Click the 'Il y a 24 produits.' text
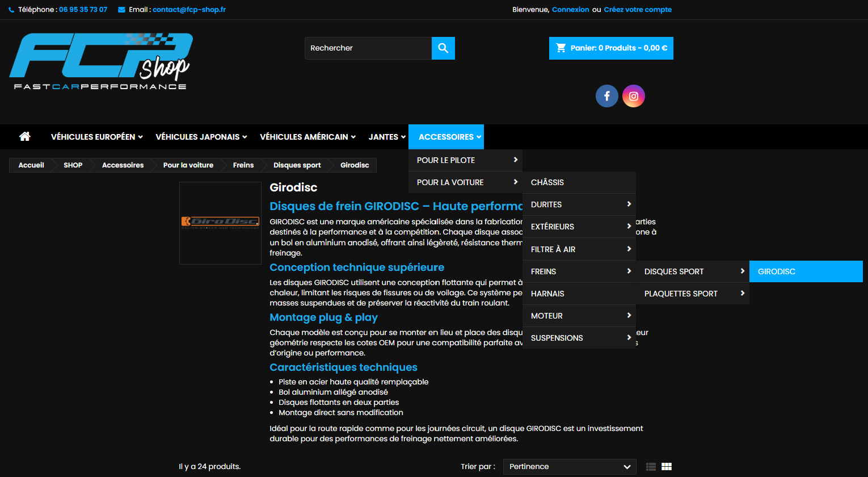The width and height of the screenshot is (868, 477). point(210,467)
